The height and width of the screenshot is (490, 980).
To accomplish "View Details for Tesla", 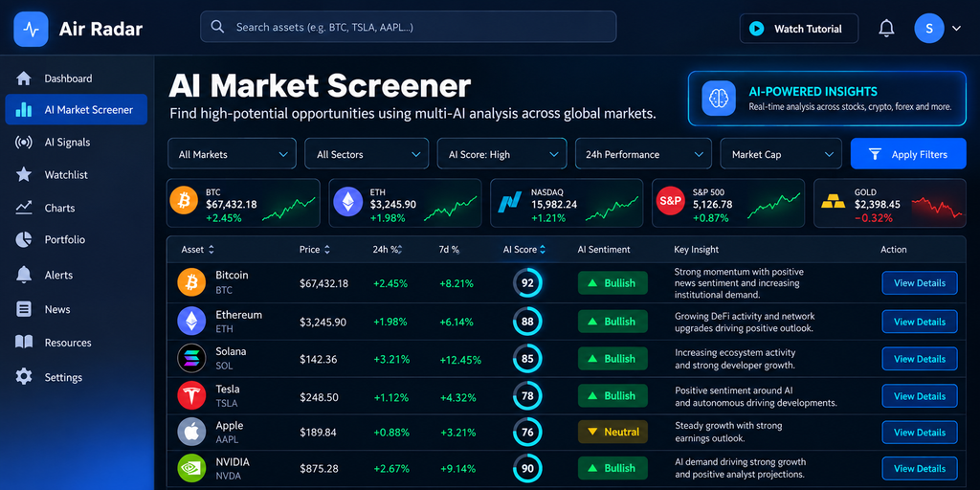I will coord(920,396).
